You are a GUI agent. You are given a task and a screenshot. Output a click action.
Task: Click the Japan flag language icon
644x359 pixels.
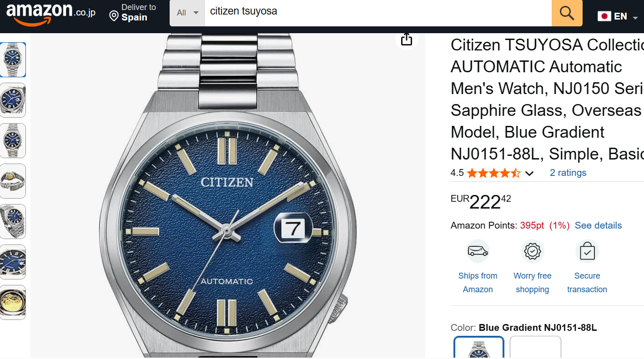[x=604, y=16]
